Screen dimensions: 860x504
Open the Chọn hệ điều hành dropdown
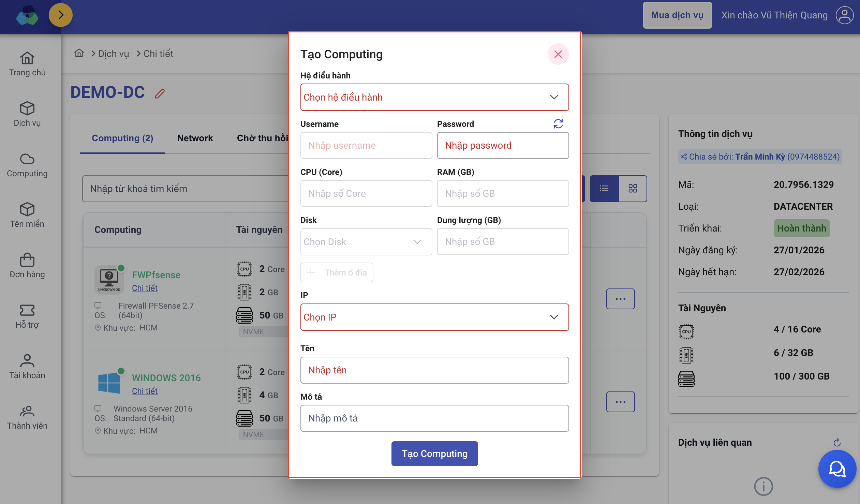434,97
